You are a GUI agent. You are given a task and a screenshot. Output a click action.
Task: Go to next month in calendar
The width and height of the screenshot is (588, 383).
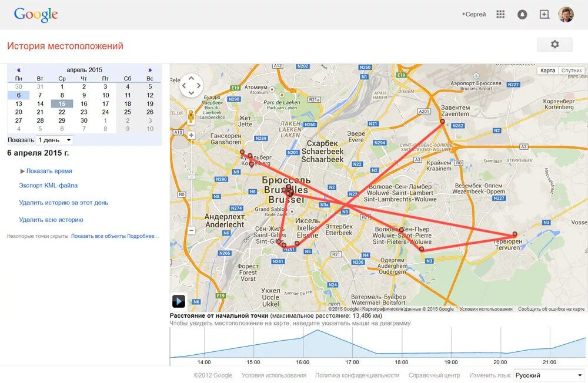(x=150, y=70)
